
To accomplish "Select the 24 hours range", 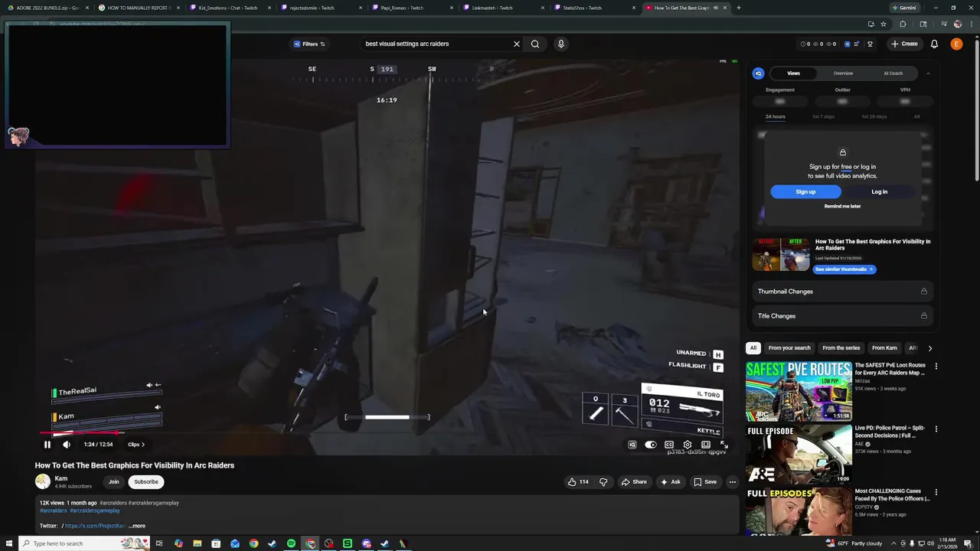I will click(776, 116).
